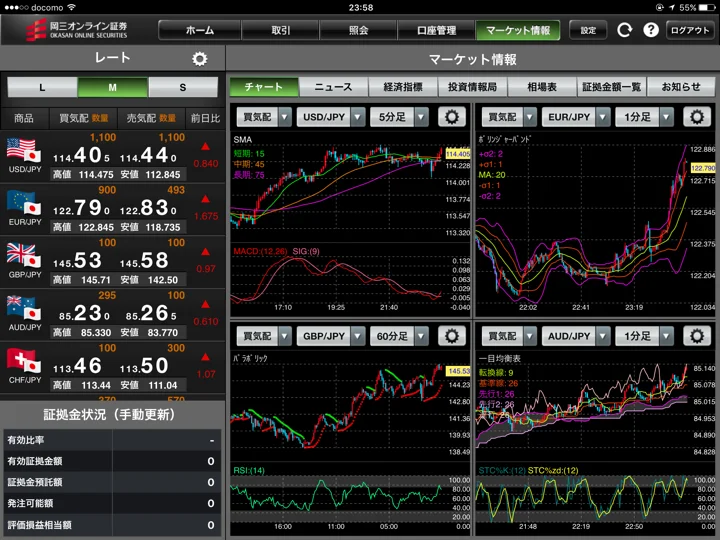
Task: Click the refresh icon in top bar
Action: [624, 30]
